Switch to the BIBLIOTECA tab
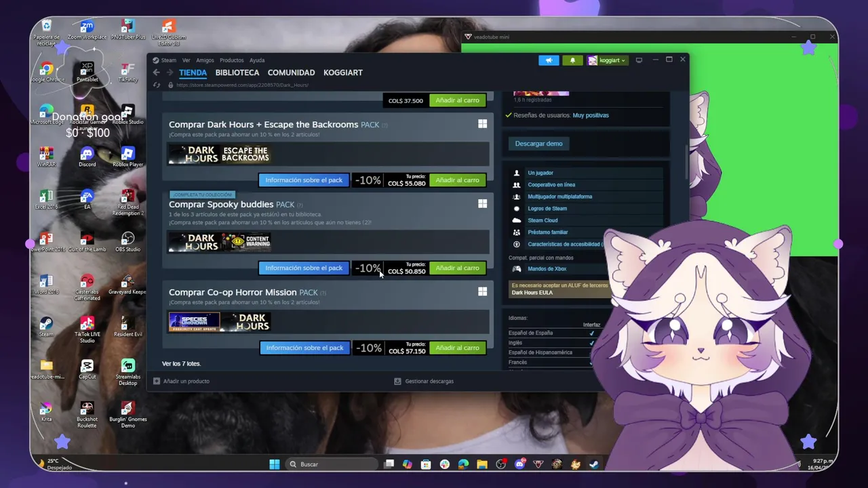The image size is (868, 488). pyautogui.click(x=237, y=73)
